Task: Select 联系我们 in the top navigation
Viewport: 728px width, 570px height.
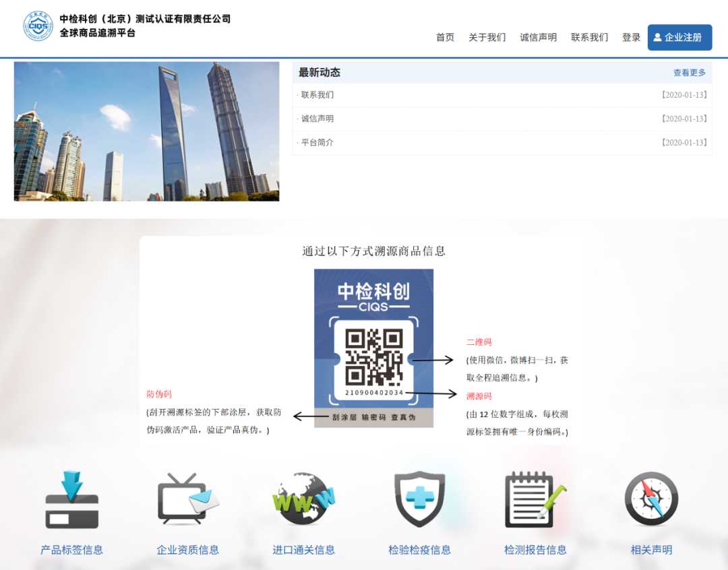Action: point(589,38)
